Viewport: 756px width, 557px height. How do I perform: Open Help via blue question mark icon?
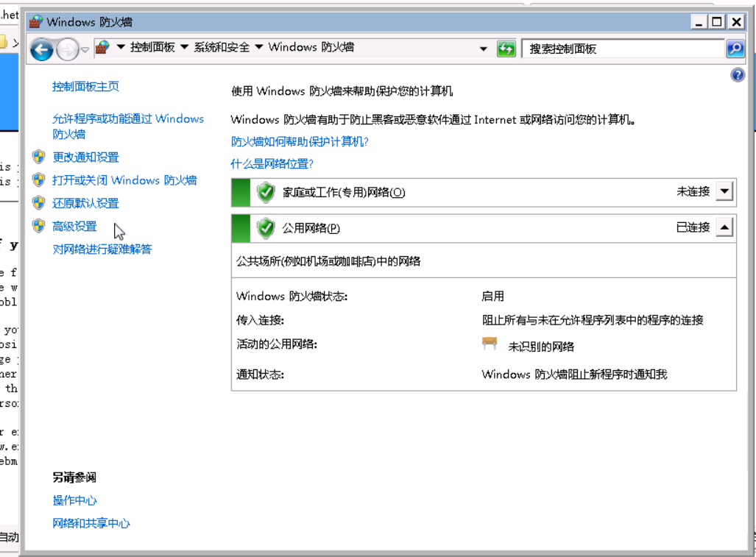click(x=738, y=75)
